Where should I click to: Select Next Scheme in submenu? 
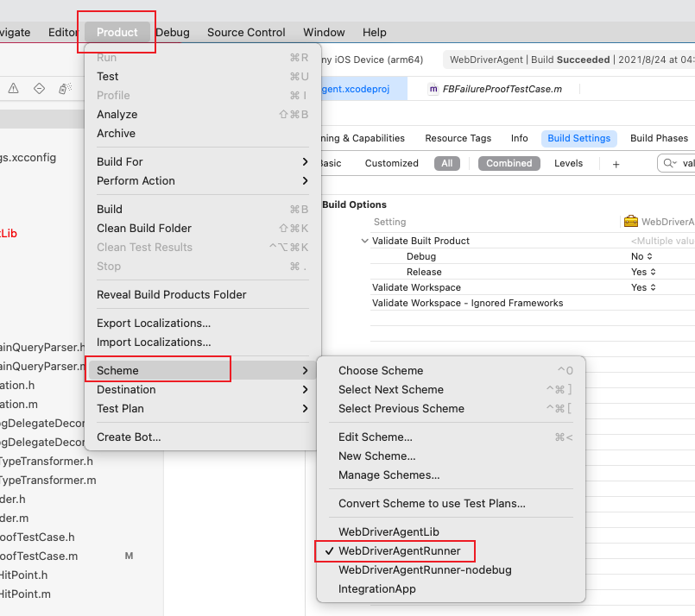coord(452,390)
